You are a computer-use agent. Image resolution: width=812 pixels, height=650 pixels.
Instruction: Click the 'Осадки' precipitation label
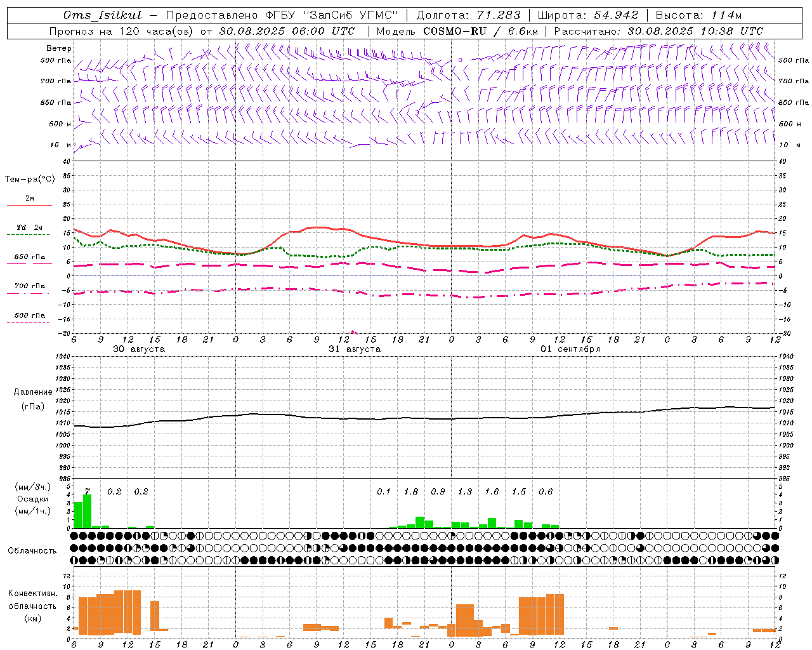[x=32, y=499]
